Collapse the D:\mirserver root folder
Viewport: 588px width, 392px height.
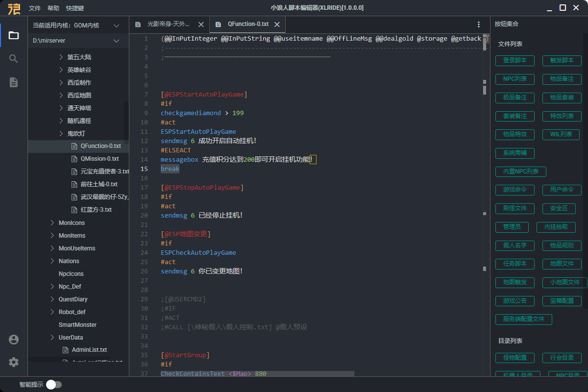[x=116, y=41]
